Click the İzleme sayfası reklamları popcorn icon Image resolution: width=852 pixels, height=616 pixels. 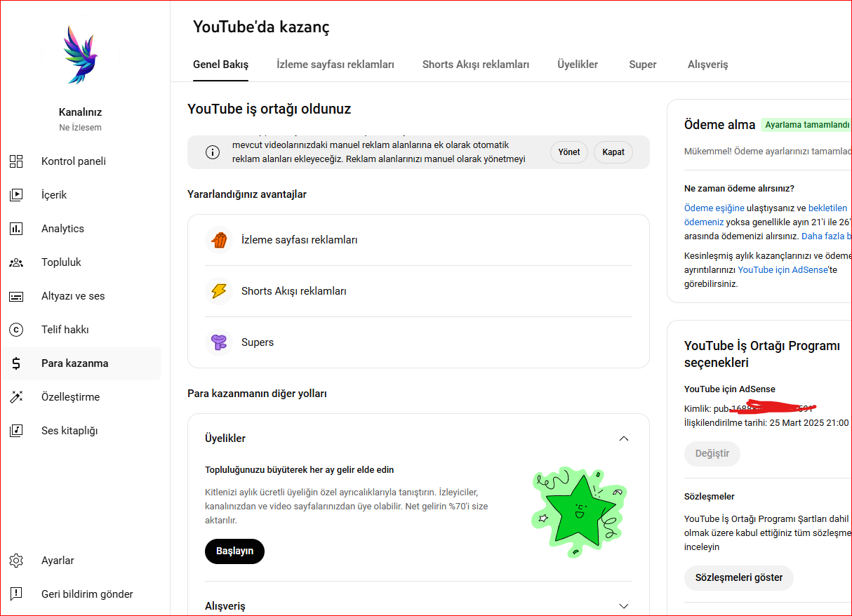coord(219,240)
